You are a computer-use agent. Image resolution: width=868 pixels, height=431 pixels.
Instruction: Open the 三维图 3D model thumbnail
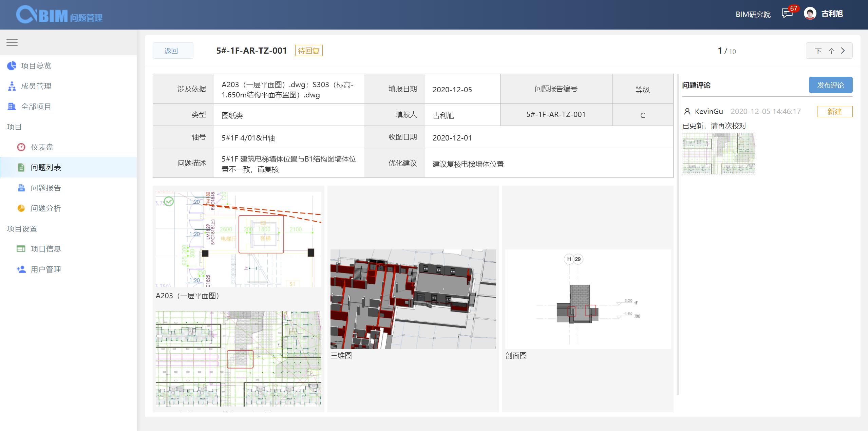(413, 299)
